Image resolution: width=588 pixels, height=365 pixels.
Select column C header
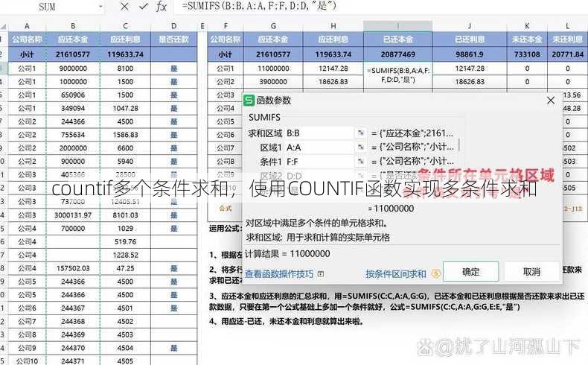(125, 26)
